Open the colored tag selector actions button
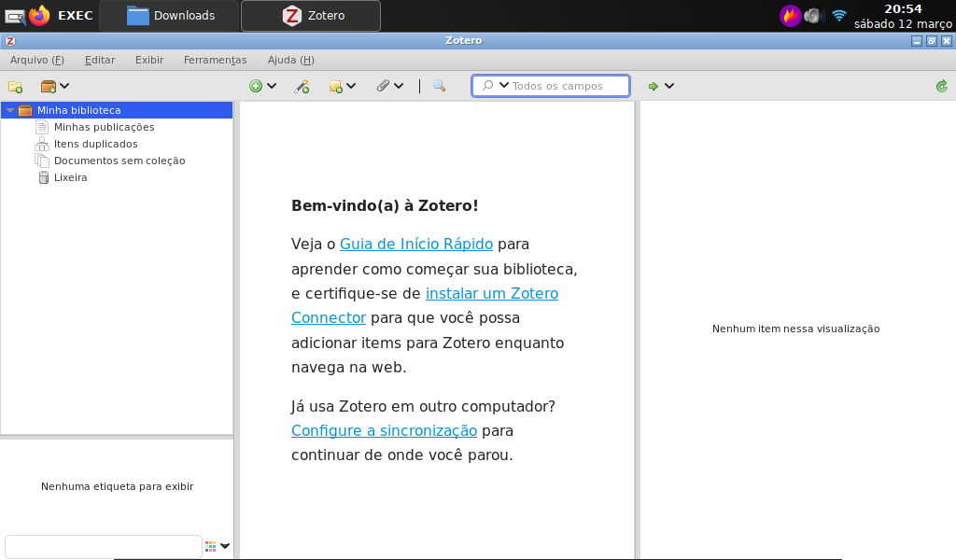The height and width of the screenshot is (560, 956). click(217, 546)
